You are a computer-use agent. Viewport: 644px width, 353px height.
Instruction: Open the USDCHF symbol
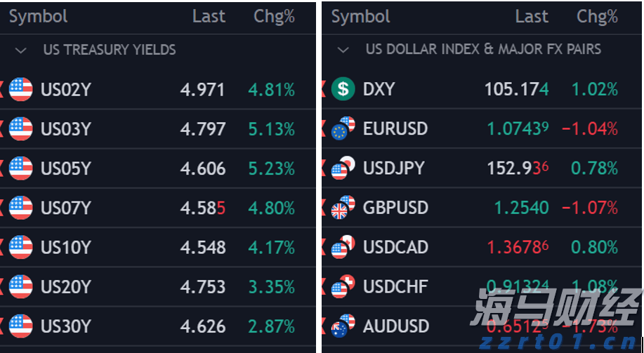[395, 287]
